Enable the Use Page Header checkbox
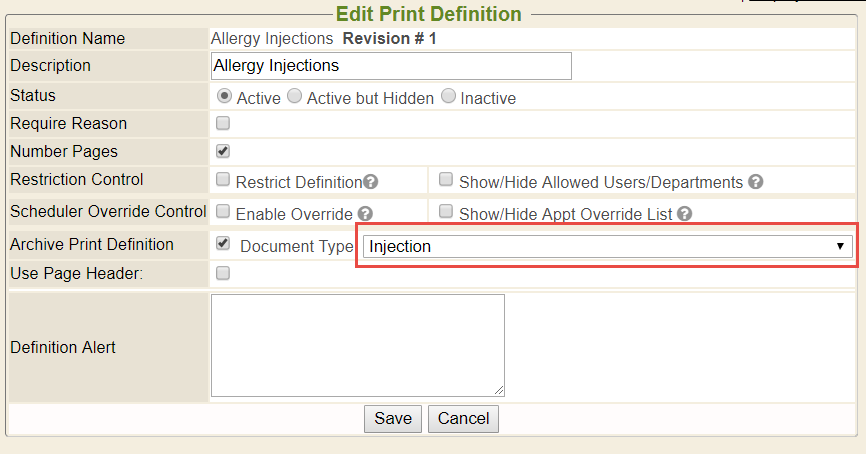Image resolution: width=866 pixels, height=454 pixels. click(x=223, y=273)
